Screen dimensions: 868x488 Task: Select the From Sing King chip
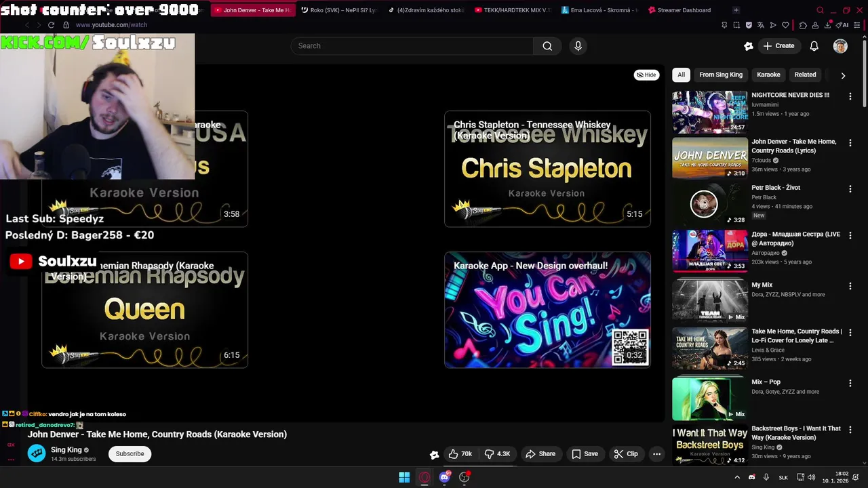[721, 75]
